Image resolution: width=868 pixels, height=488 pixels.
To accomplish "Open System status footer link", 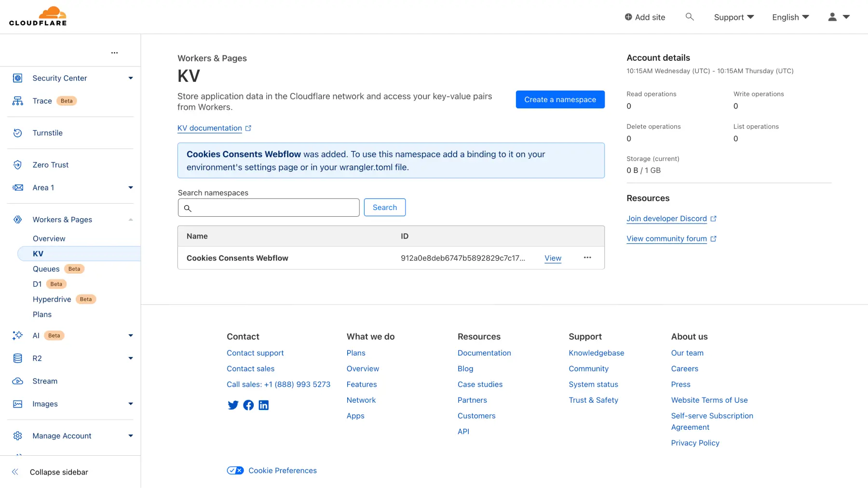I will (593, 384).
